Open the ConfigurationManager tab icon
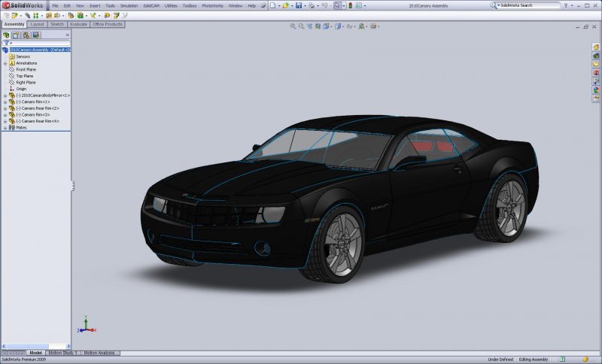 26,35
